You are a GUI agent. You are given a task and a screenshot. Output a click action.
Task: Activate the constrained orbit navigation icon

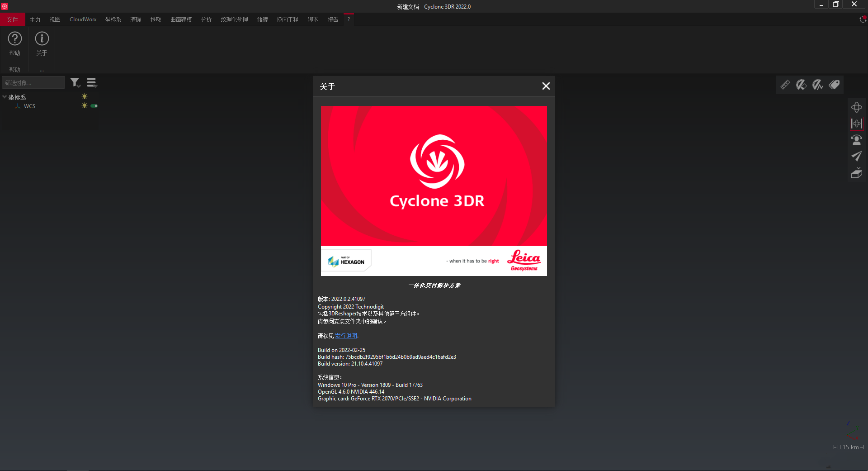pos(857,124)
